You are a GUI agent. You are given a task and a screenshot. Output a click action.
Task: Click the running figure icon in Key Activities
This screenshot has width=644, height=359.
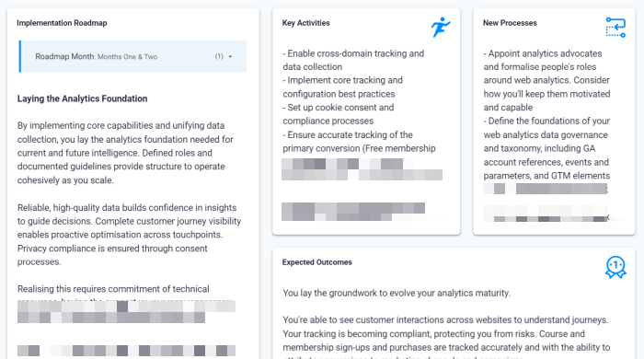[441, 27]
